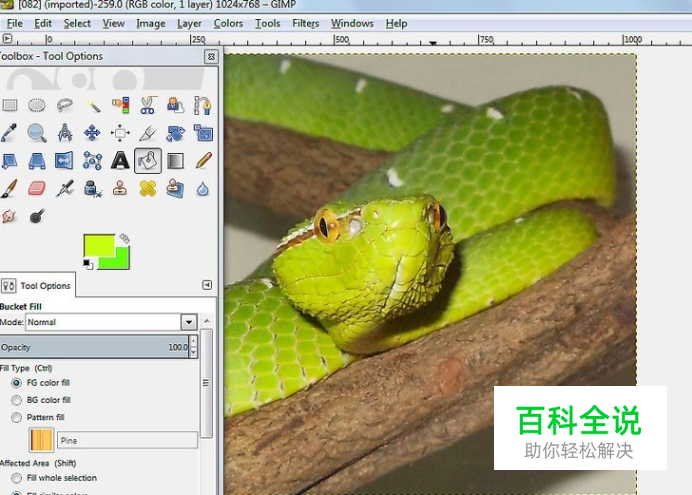Open the File menu
Screen dimensions: 692x495
[x=15, y=23]
